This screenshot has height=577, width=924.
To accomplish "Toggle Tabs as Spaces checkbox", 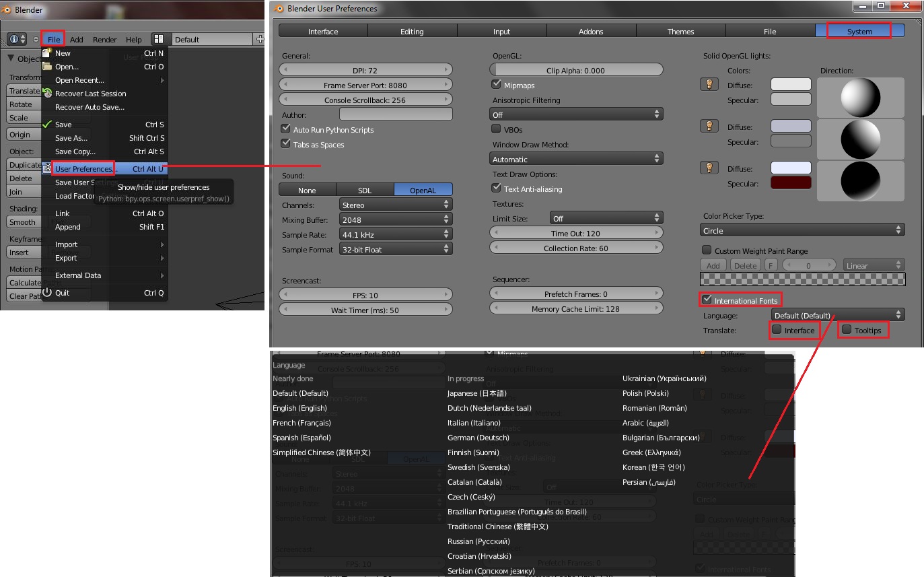I will point(286,144).
